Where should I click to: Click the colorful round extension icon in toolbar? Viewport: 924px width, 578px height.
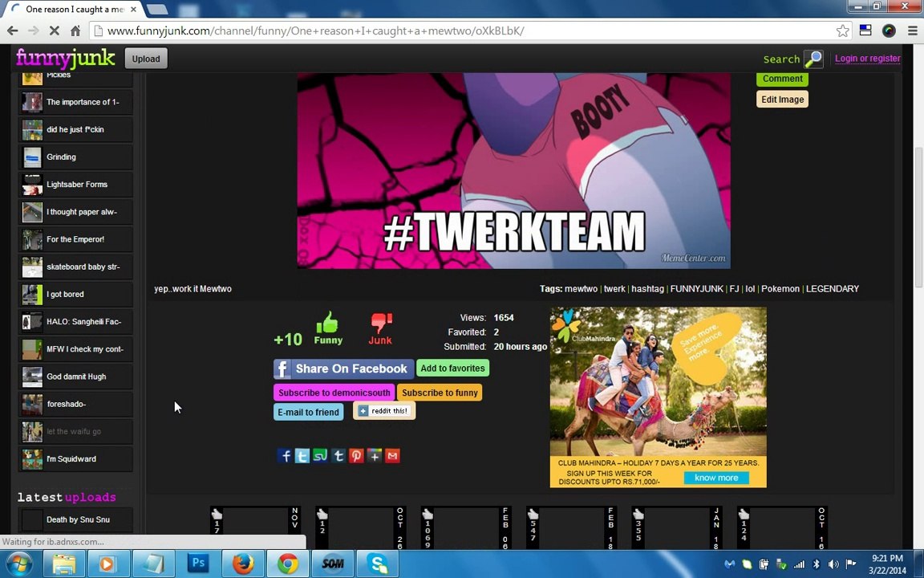[x=889, y=31]
